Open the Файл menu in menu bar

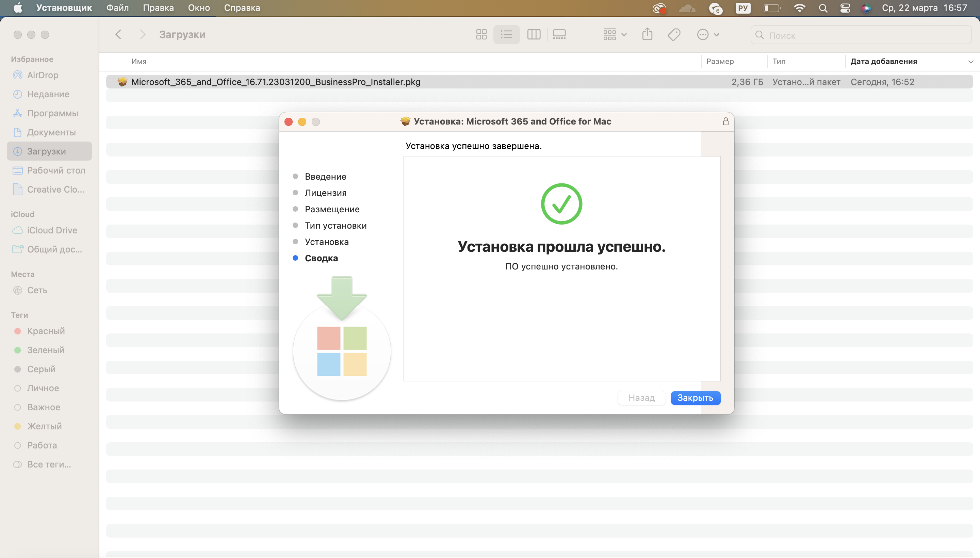(x=116, y=8)
